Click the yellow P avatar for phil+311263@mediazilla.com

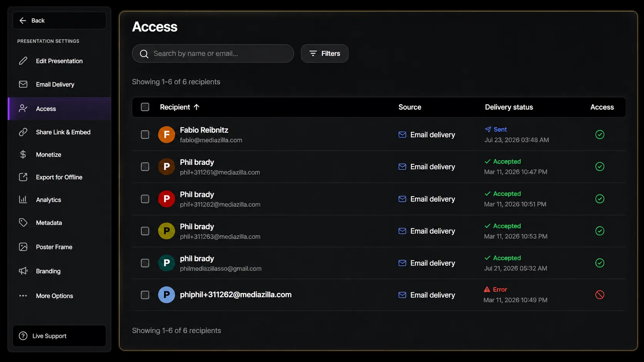coord(166,231)
